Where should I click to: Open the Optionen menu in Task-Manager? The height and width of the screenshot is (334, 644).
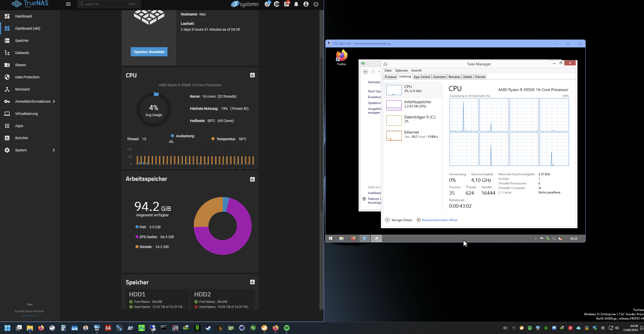pyautogui.click(x=401, y=71)
